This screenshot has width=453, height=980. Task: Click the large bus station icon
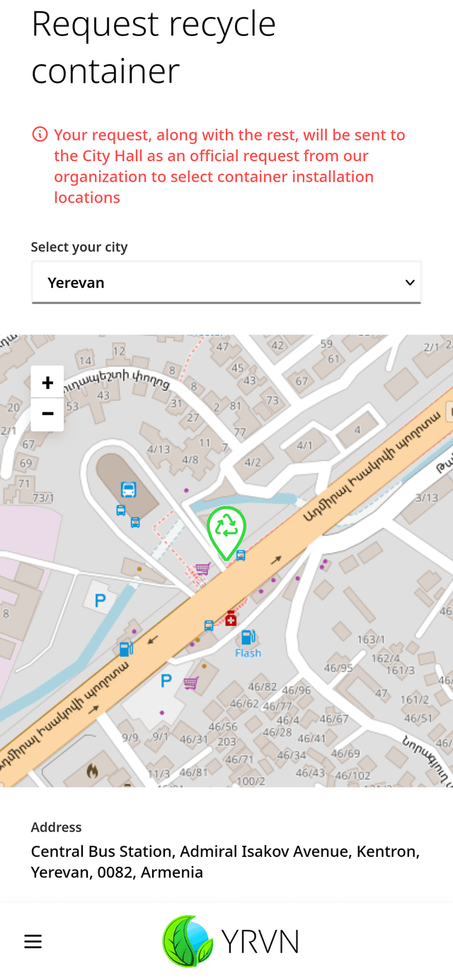click(128, 489)
